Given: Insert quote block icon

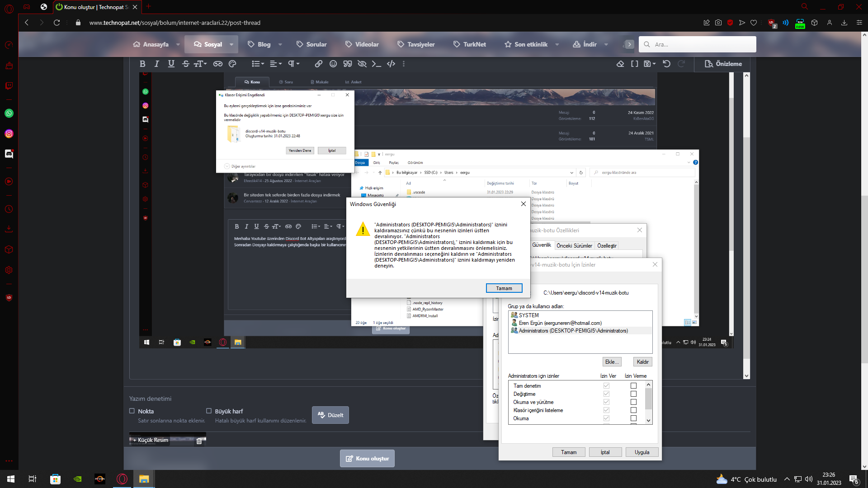Looking at the screenshot, I should [347, 64].
